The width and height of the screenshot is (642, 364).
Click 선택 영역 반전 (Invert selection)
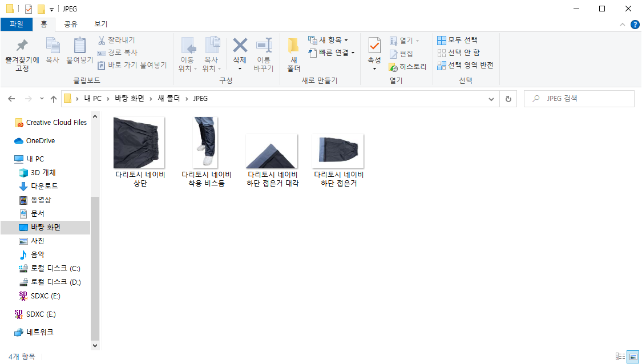click(x=465, y=66)
